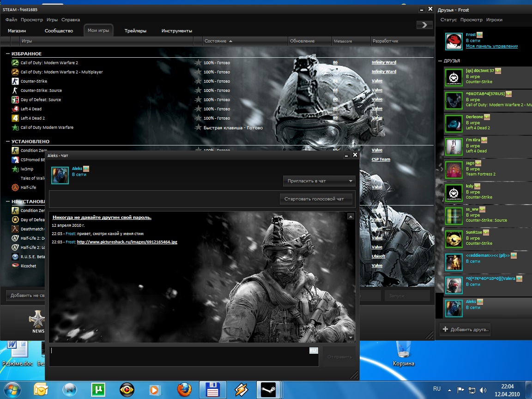Click Left 4 Dead game icon
532x399 pixels.
point(15,109)
